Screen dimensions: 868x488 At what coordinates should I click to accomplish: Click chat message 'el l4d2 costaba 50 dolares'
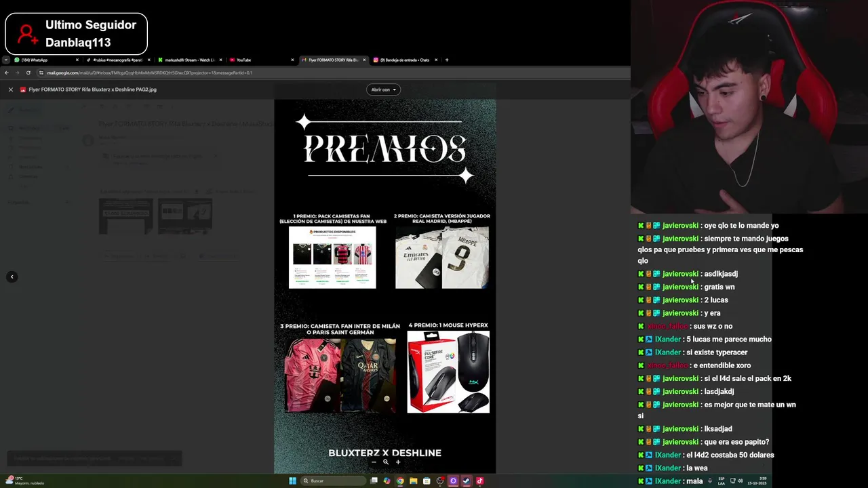tap(730, 455)
